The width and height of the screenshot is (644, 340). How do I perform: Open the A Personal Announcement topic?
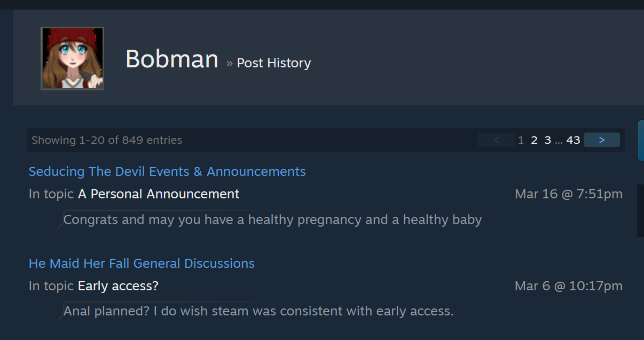[159, 194]
